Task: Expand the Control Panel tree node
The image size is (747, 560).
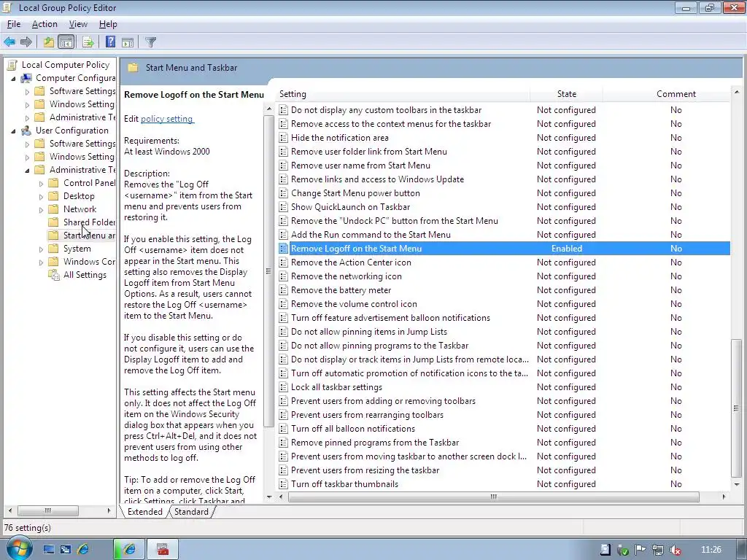Action: pyautogui.click(x=41, y=183)
